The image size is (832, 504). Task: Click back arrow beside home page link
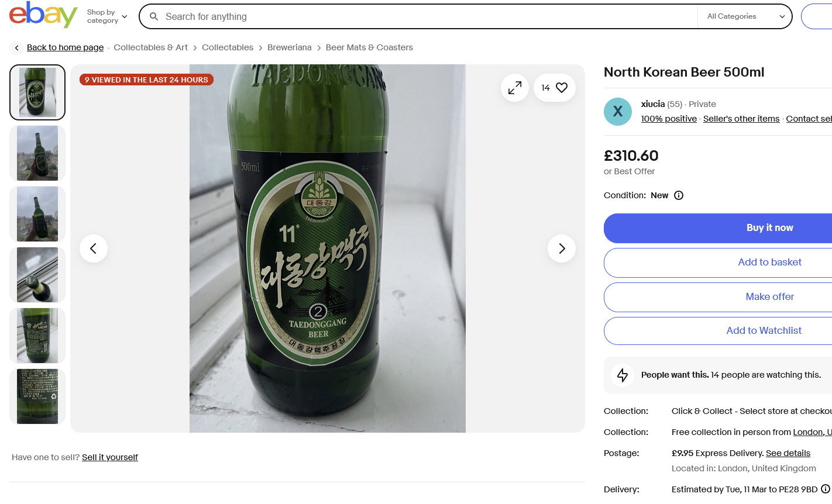(17, 48)
